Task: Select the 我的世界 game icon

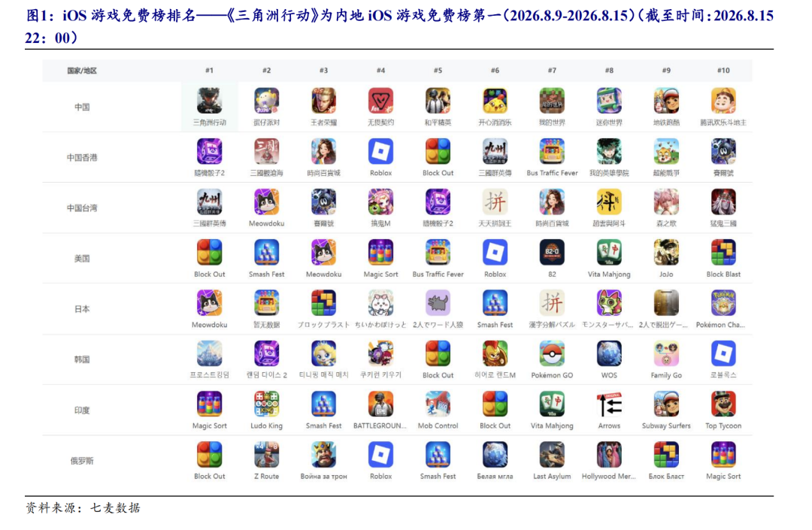Action: pos(552,101)
